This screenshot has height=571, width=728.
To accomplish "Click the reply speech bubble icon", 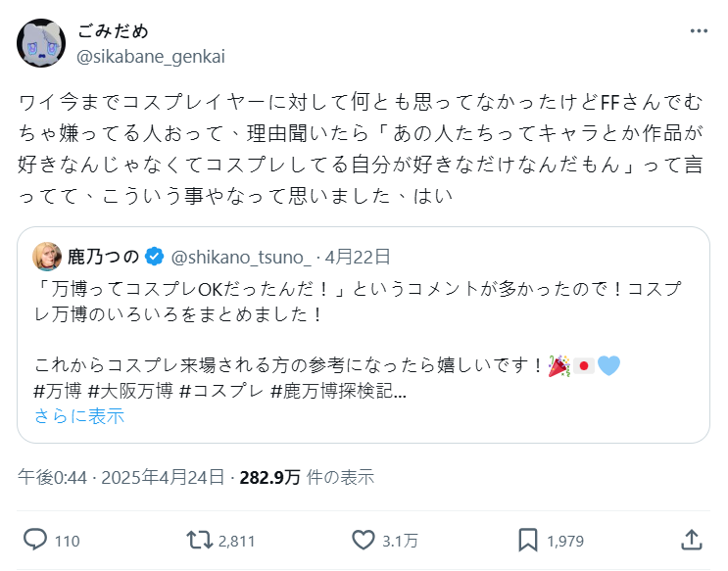I will pyautogui.click(x=36, y=540).
